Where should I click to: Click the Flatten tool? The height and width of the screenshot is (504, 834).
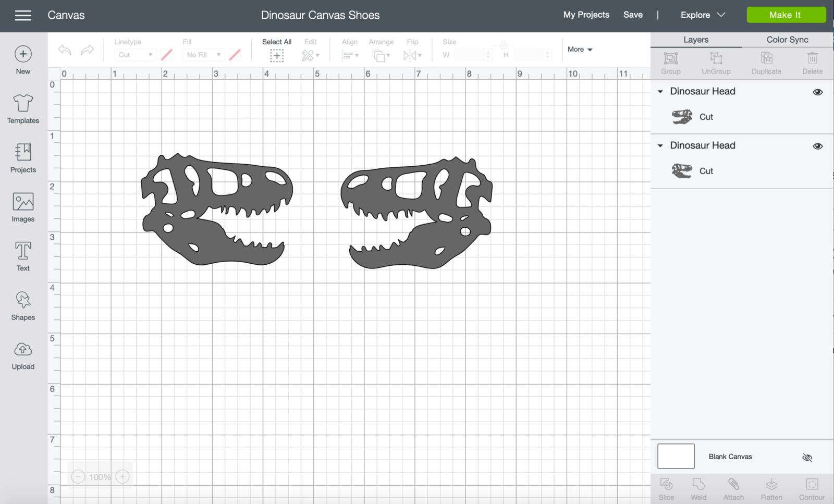tap(771, 489)
